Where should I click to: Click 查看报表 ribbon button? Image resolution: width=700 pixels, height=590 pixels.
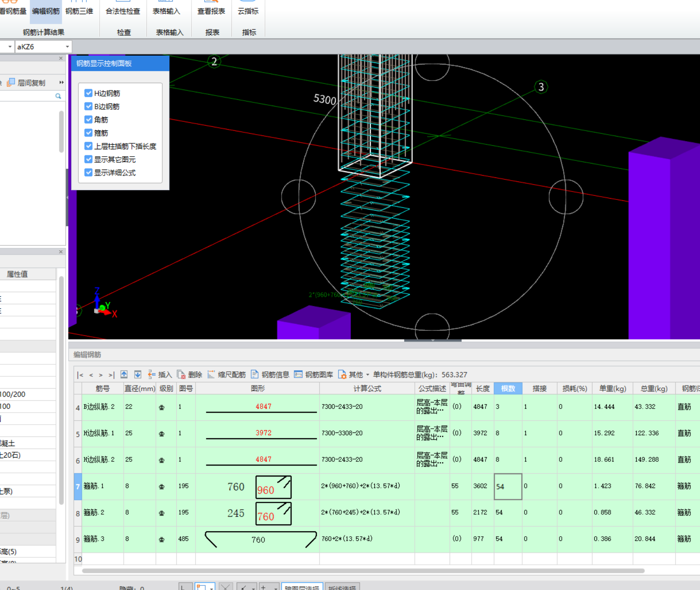coord(211,11)
